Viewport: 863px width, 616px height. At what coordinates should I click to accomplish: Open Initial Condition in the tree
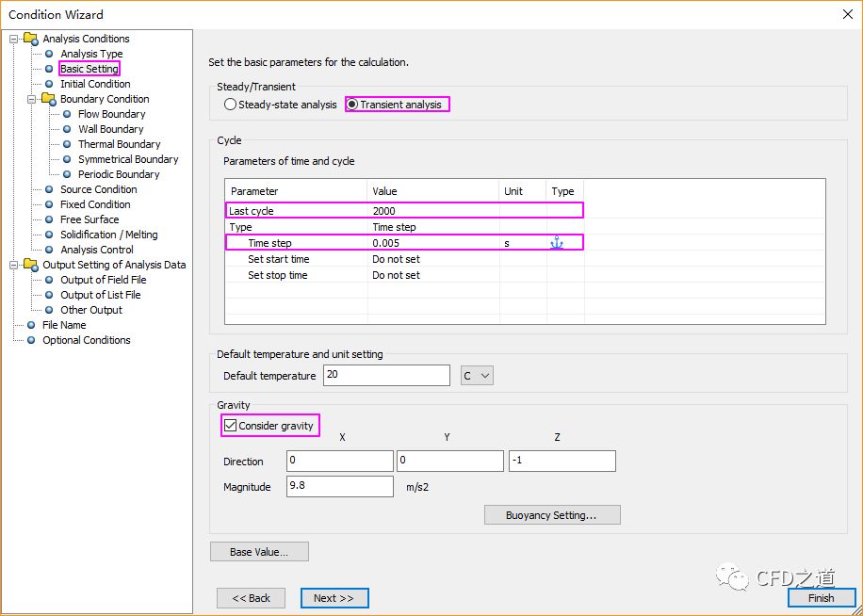(x=95, y=84)
